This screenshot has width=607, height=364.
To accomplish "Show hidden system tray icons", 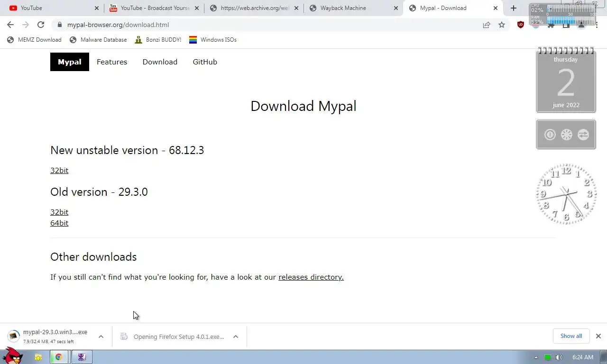I will pos(536,357).
